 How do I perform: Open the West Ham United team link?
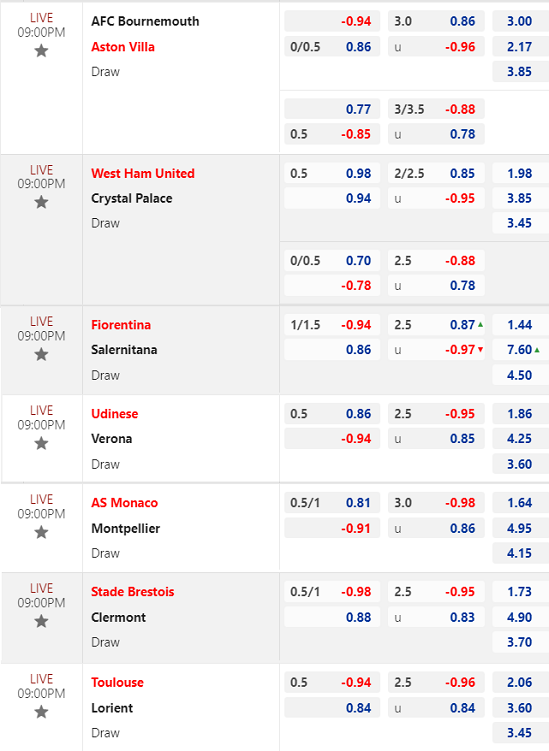point(143,173)
